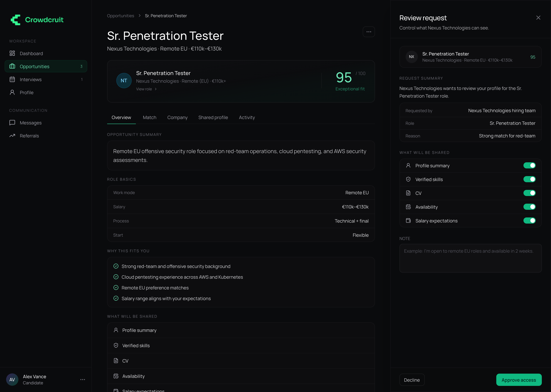Viewport: 551px width, 392px height.
Task: Click Exceptional fit label
Action: pos(350,89)
